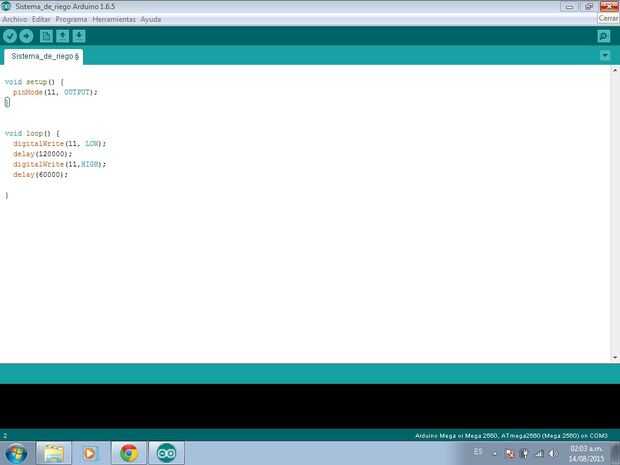Open the Editar menu

[41, 19]
